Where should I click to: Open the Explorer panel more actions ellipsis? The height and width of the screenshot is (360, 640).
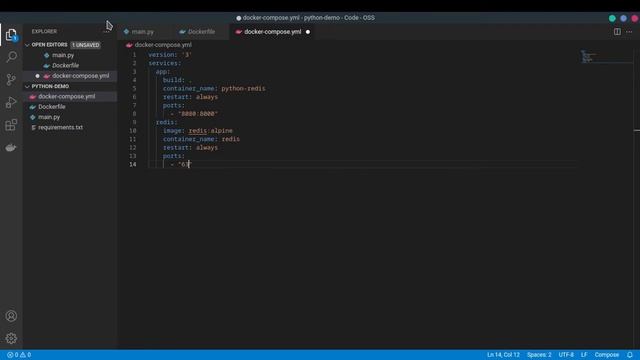tap(107, 31)
